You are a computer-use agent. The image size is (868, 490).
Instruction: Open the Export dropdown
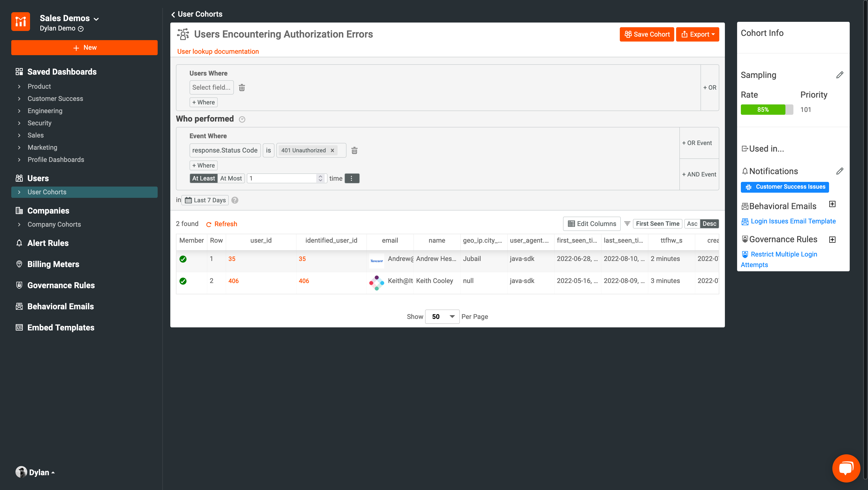pyautogui.click(x=697, y=34)
